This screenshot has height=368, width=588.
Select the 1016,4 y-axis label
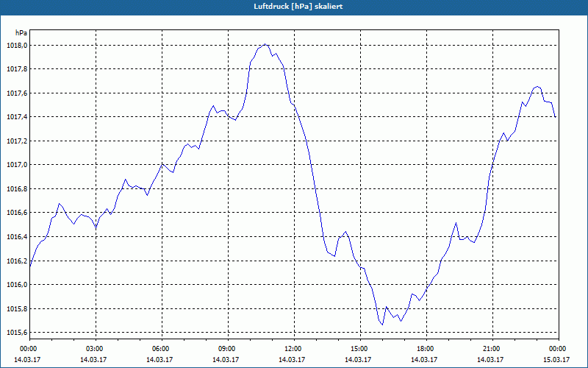[17, 237]
